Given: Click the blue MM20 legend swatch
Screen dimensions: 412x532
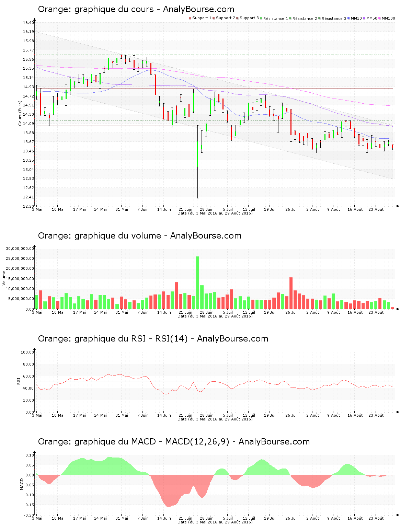Looking at the screenshot, I should pyautogui.click(x=349, y=18).
